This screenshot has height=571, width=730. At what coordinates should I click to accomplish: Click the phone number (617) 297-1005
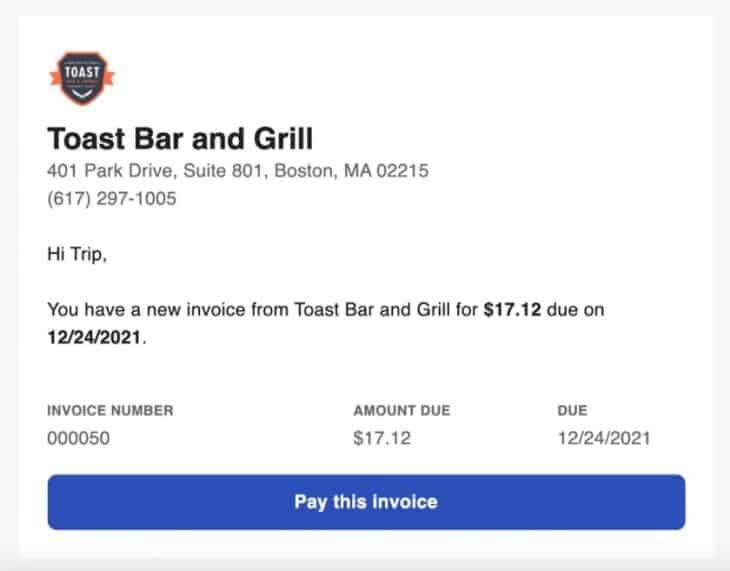point(112,199)
